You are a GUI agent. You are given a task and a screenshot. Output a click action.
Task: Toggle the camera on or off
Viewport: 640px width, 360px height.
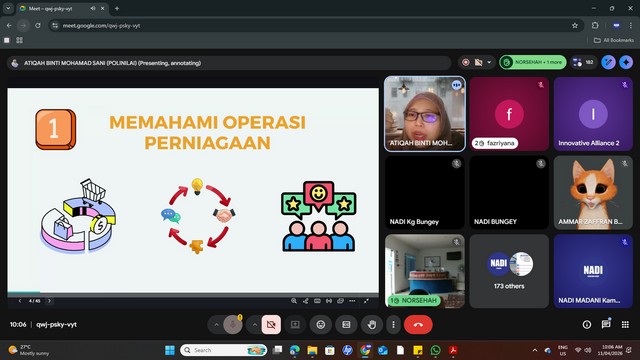pyautogui.click(x=271, y=324)
